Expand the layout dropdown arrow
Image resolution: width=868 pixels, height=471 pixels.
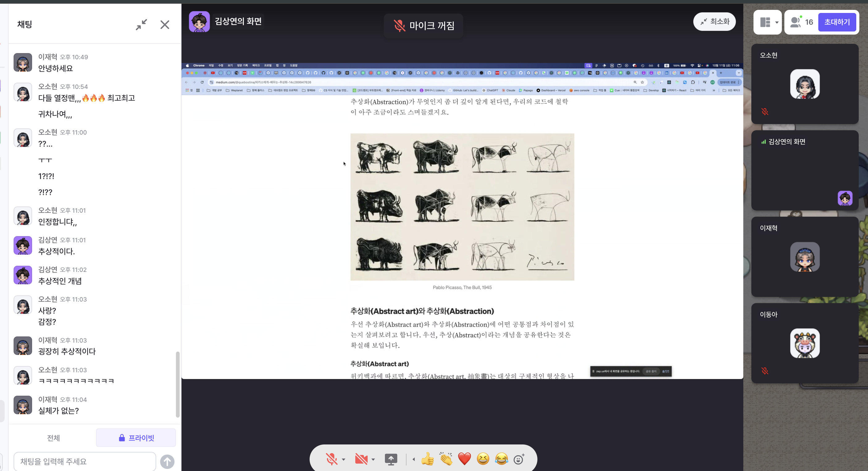[x=777, y=23]
